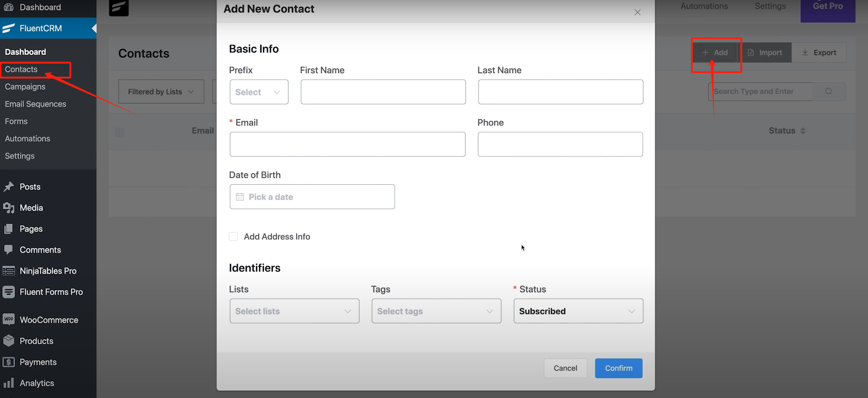Click the WooCommerce icon in sidebar
868x398 pixels.
point(9,319)
